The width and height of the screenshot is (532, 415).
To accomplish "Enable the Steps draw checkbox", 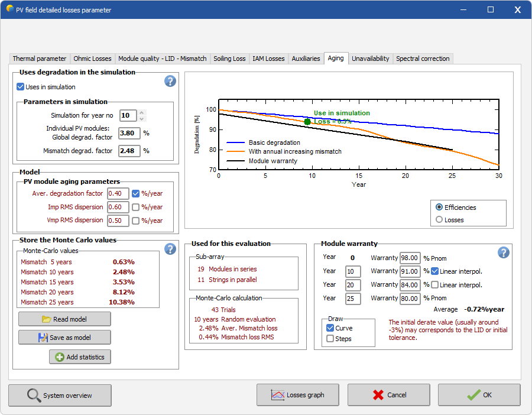I will click(330, 339).
